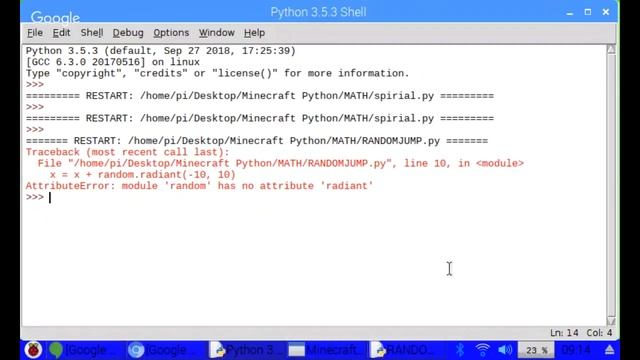Click the Bluetooth tray icon
Screen dimensions: 640x360
(x=460, y=350)
